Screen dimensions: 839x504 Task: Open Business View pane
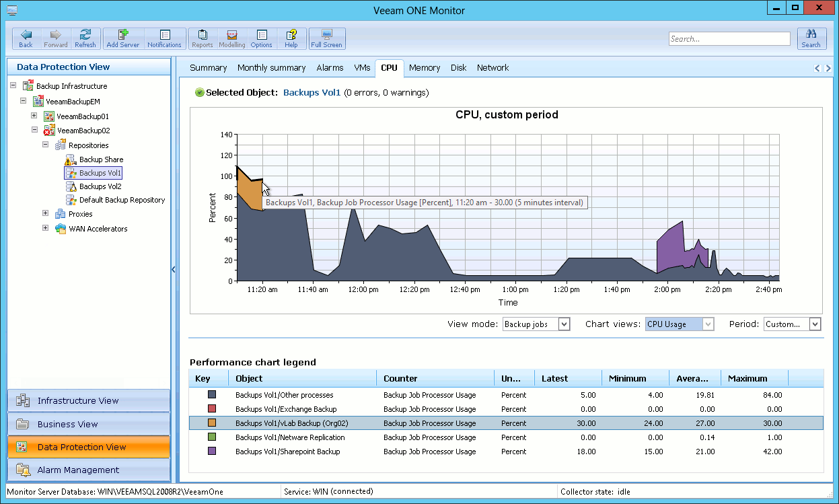[x=89, y=424]
